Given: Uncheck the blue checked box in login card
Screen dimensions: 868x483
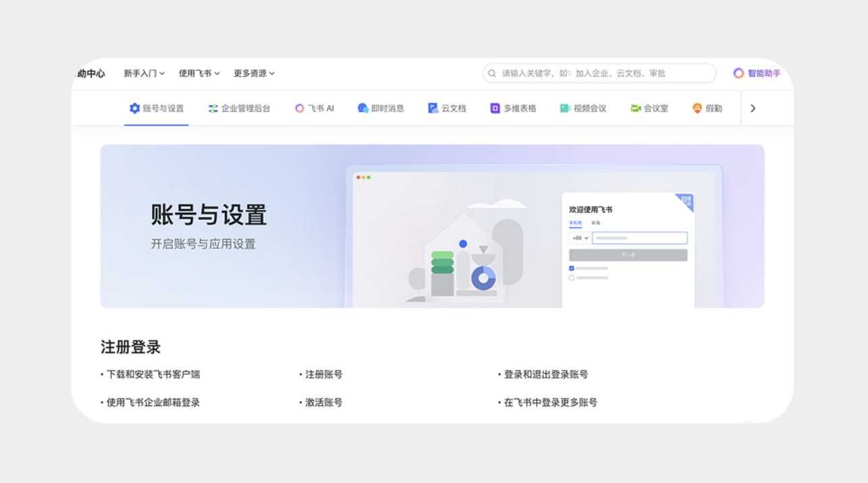Looking at the screenshot, I should [x=572, y=268].
